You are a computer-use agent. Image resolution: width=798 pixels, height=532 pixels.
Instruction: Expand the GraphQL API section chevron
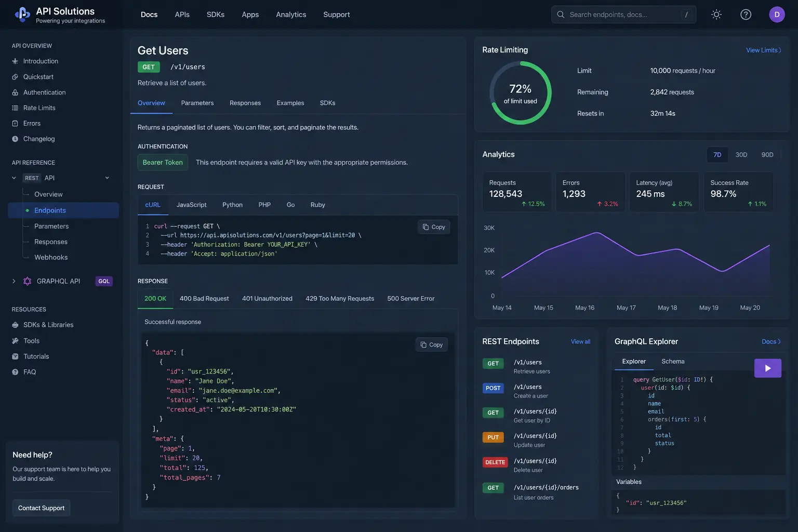point(14,281)
